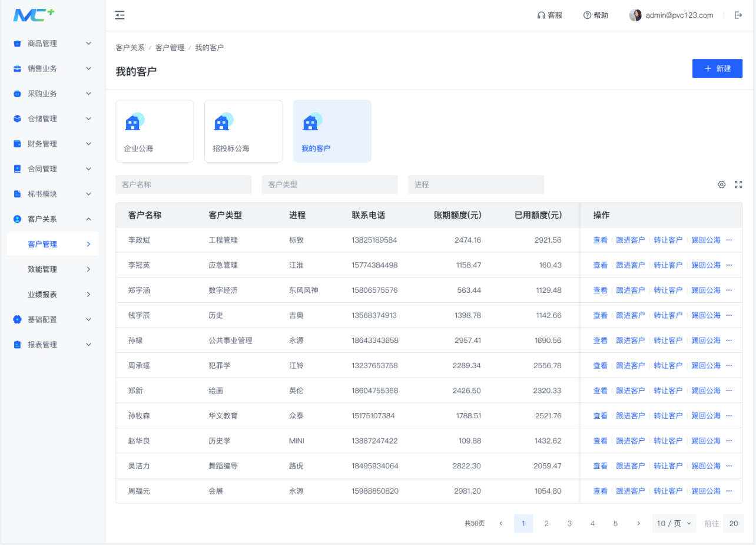The image size is (756, 545).
Task: Click 转让客户 for 周承瑶
Action: point(668,365)
